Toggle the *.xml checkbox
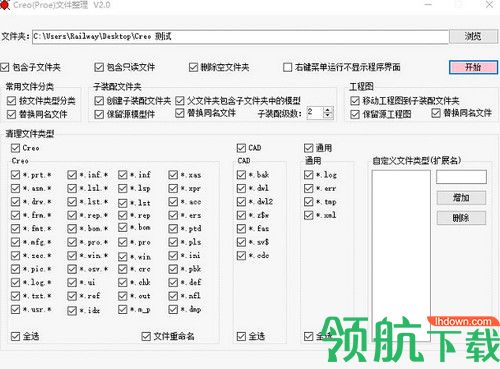This screenshot has height=369, width=500. pos(309,215)
